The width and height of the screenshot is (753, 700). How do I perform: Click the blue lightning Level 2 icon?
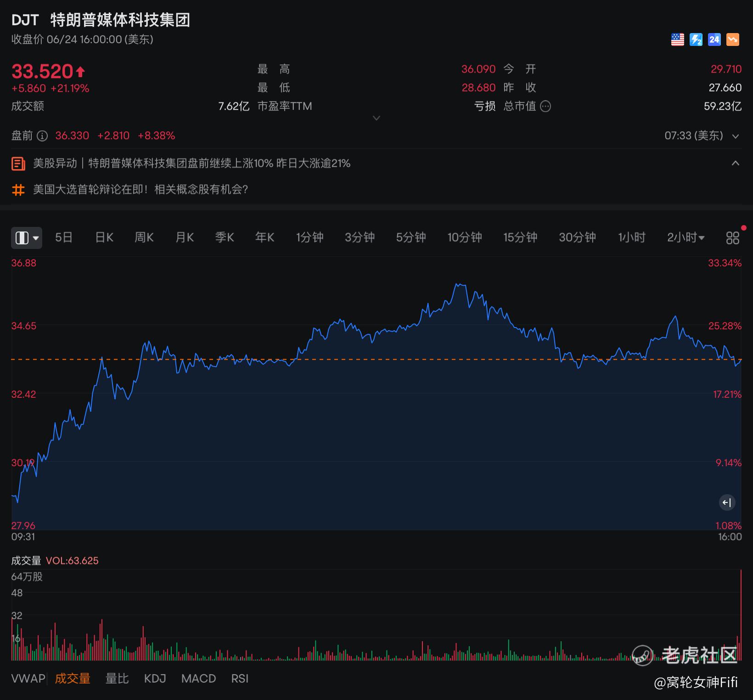pos(696,40)
